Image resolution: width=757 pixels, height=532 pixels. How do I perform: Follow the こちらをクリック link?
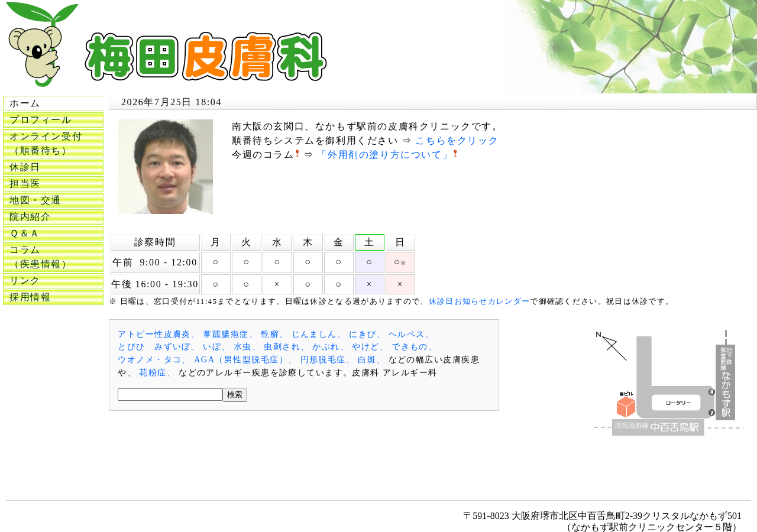[x=457, y=141]
